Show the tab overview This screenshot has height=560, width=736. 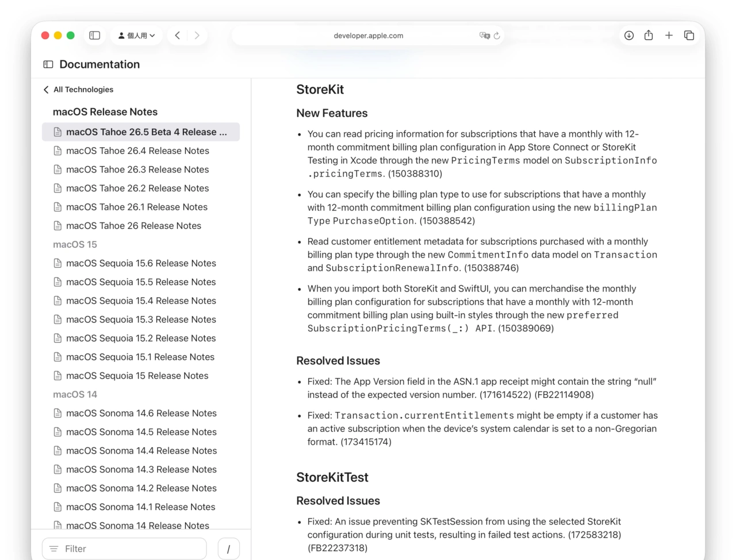point(689,35)
